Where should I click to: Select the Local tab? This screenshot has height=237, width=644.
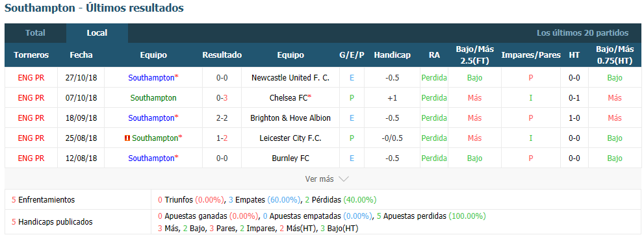pyautogui.click(x=97, y=33)
